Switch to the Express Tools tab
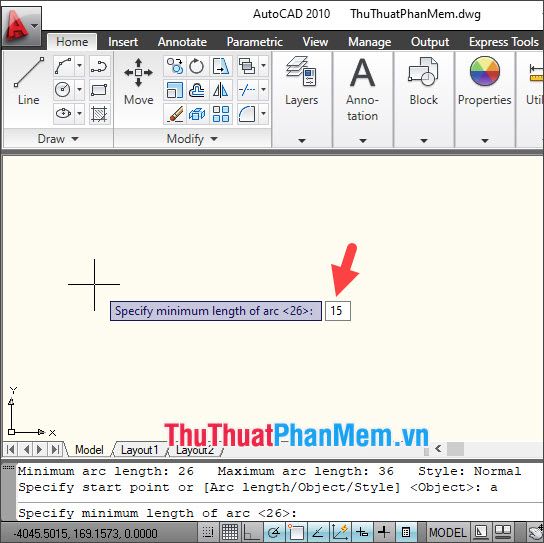 point(504,42)
